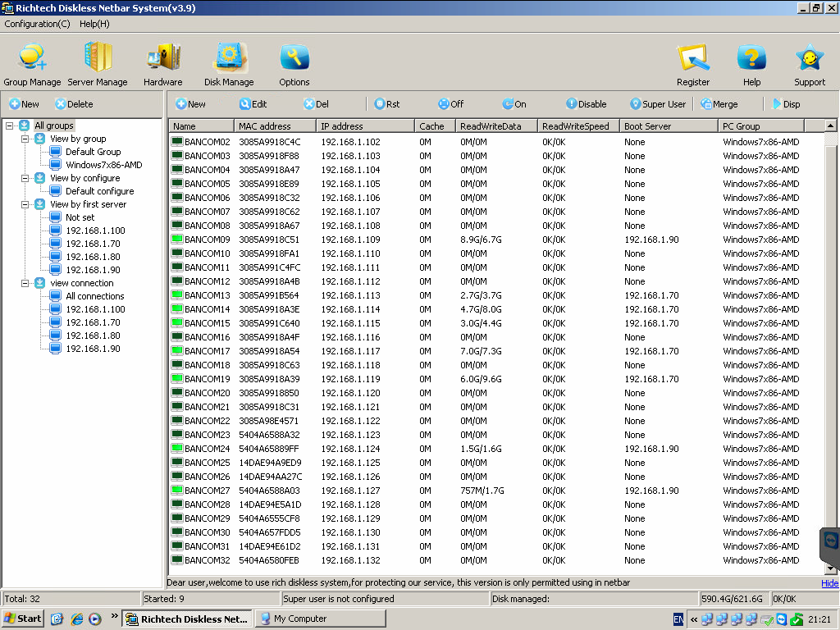Select Default configure in tree
840x630 pixels.
point(99,191)
